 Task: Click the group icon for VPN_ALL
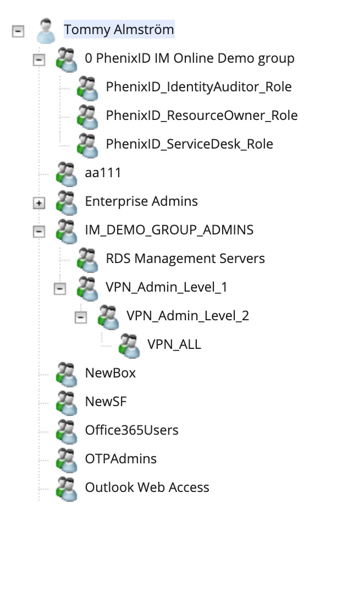[x=129, y=346]
